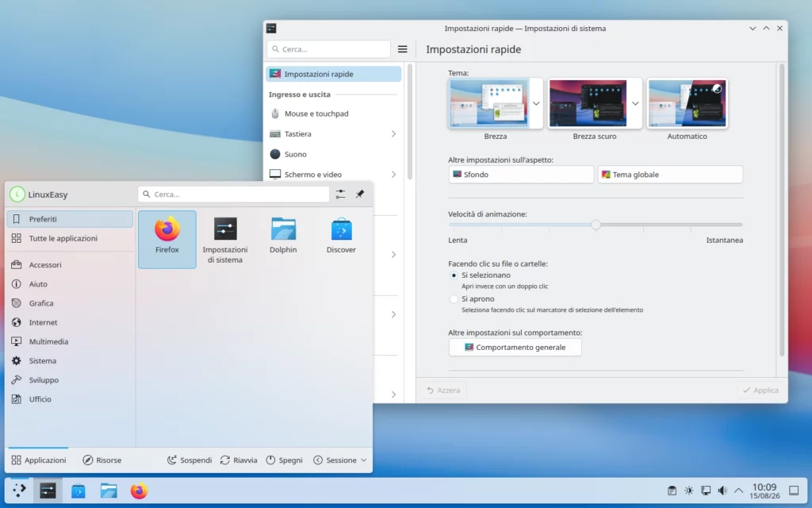The height and width of the screenshot is (508, 812).
Task: Click Riavvia button
Action: pyautogui.click(x=239, y=460)
